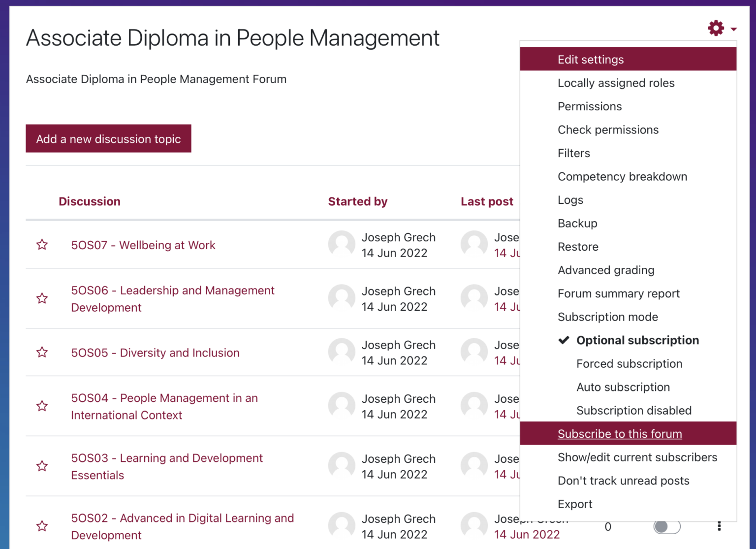Toggle subscription switch for 5OS02 discussion
Screen dimensions: 756x549
click(667, 526)
